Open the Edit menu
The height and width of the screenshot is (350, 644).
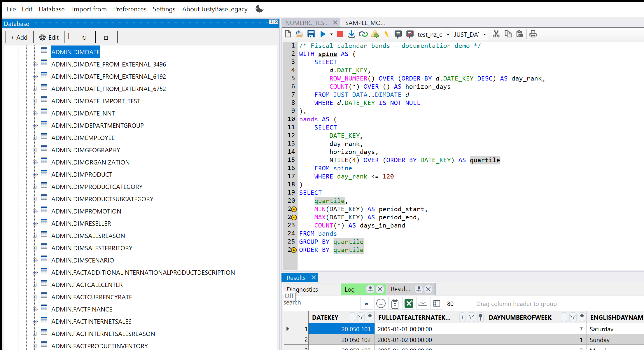(x=27, y=9)
